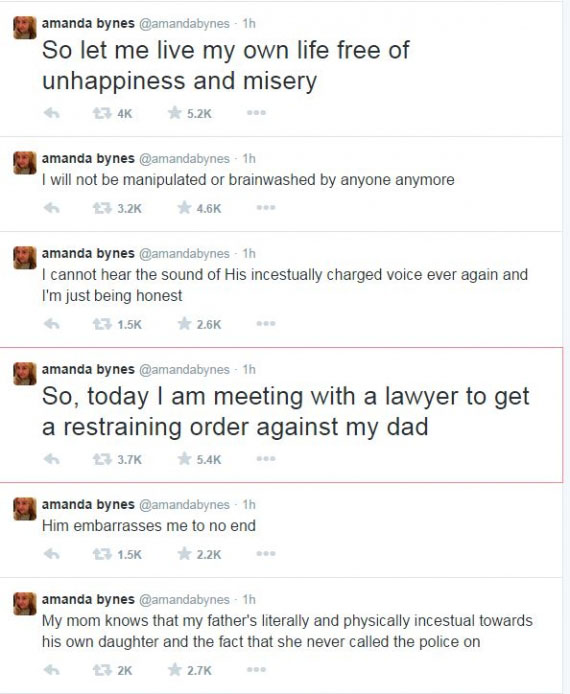
Task: Favorite the 'restraining order' tweet with 5.4K
Action: click(x=184, y=459)
